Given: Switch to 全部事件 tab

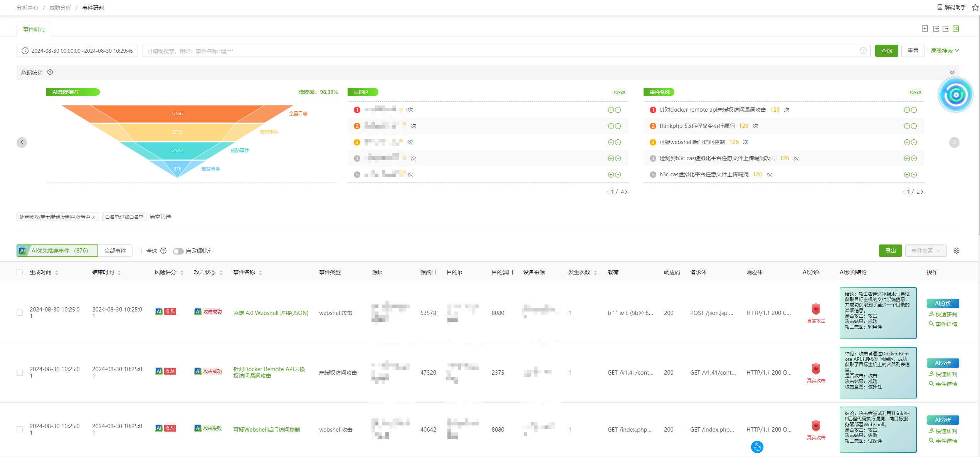Looking at the screenshot, I should (115, 251).
